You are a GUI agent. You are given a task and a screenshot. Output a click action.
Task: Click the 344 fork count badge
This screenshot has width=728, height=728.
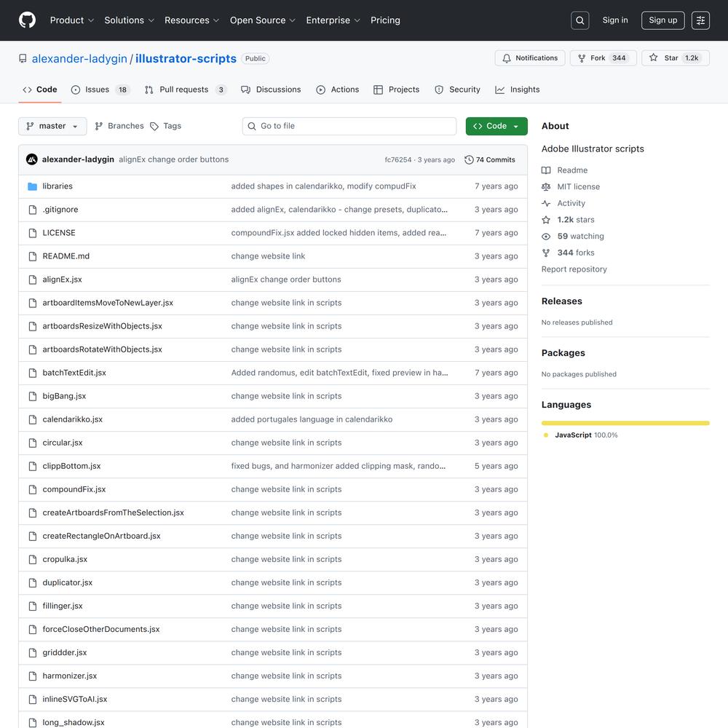coord(618,58)
